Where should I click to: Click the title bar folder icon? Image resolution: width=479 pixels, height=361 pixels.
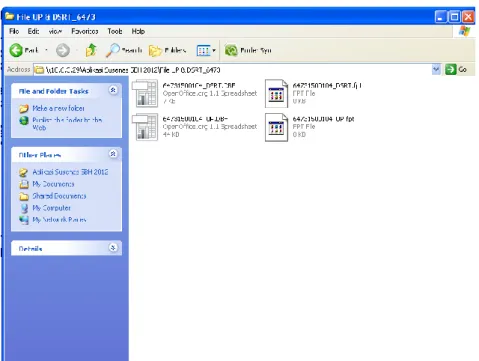coord(9,16)
